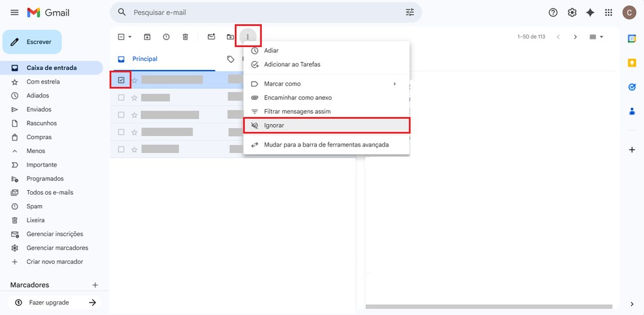Open Settings gear icon

pos(572,12)
